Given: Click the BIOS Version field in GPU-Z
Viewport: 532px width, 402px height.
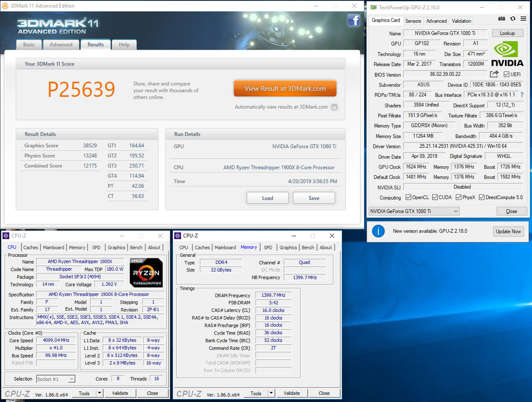Looking at the screenshot, I should [x=445, y=74].
